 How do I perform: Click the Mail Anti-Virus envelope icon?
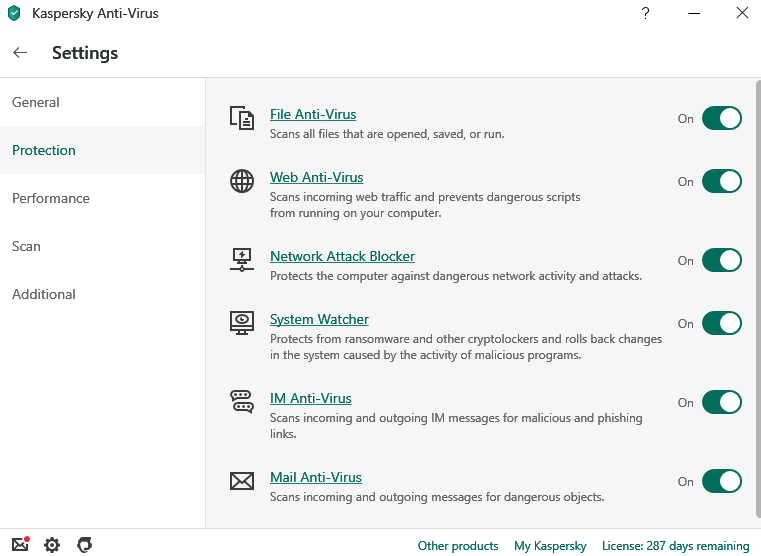point(242,481)
